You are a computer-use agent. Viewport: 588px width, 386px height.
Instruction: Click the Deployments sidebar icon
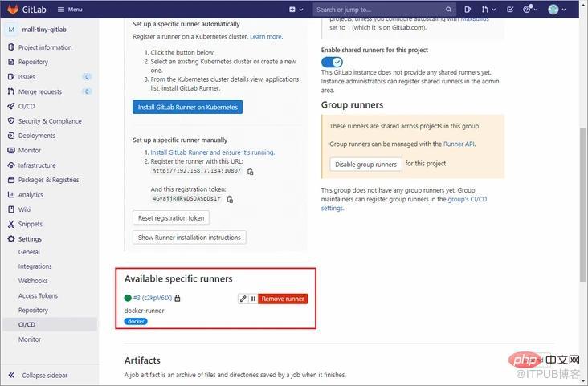click(x=11, y=136)
